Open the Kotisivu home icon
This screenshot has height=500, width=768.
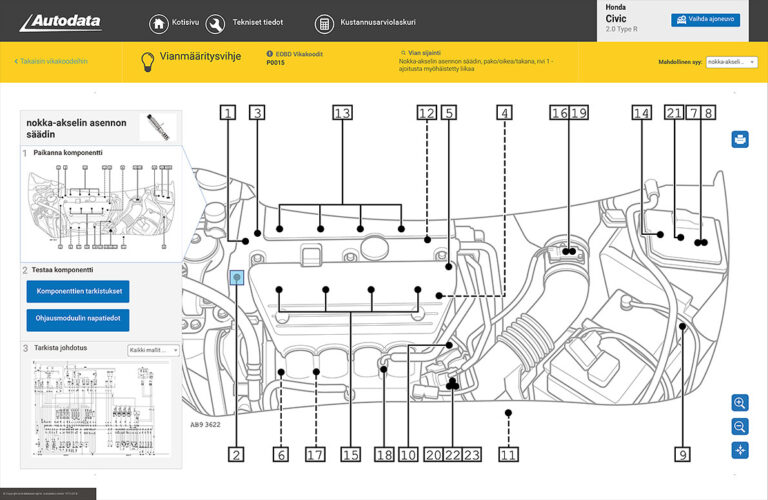pyautogui.click(x=159, y=23)
